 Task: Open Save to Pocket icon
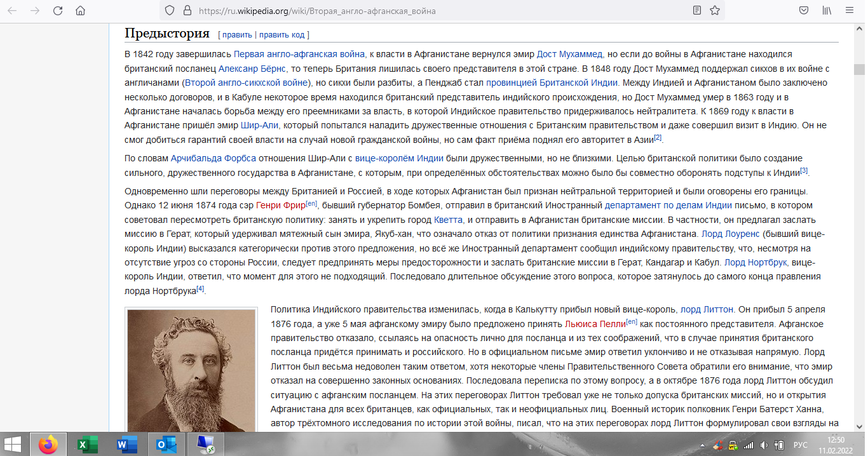click(x=804, y=11)
